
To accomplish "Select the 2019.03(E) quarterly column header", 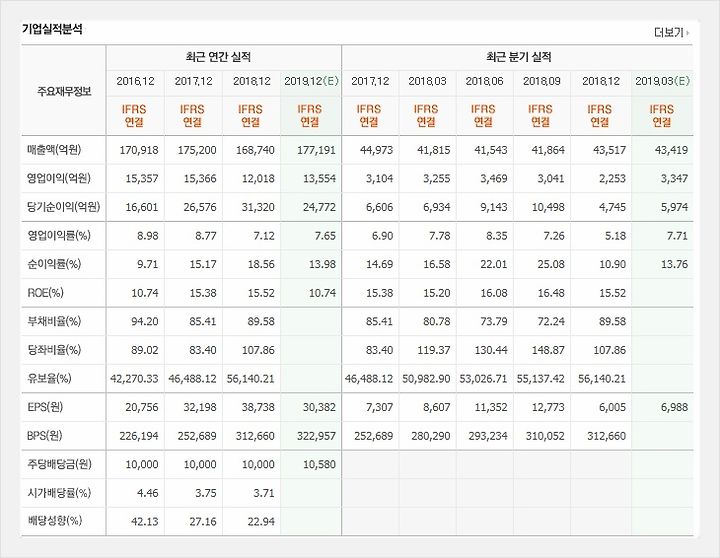I will (x=662, y=81).
